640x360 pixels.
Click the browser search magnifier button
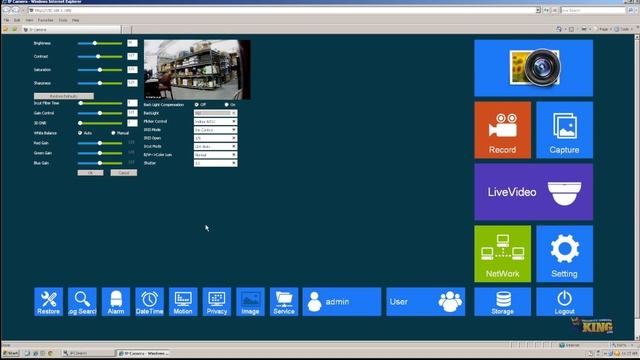point(631,10)
